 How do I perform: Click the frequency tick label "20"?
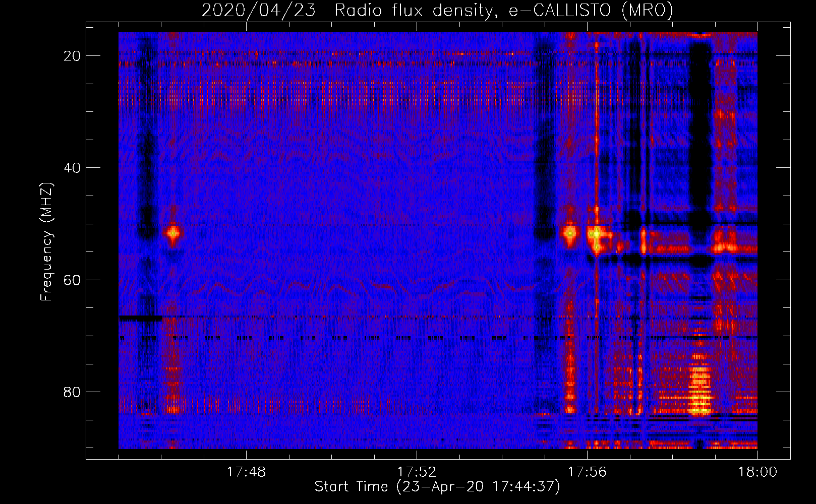(x=72, y=56)
